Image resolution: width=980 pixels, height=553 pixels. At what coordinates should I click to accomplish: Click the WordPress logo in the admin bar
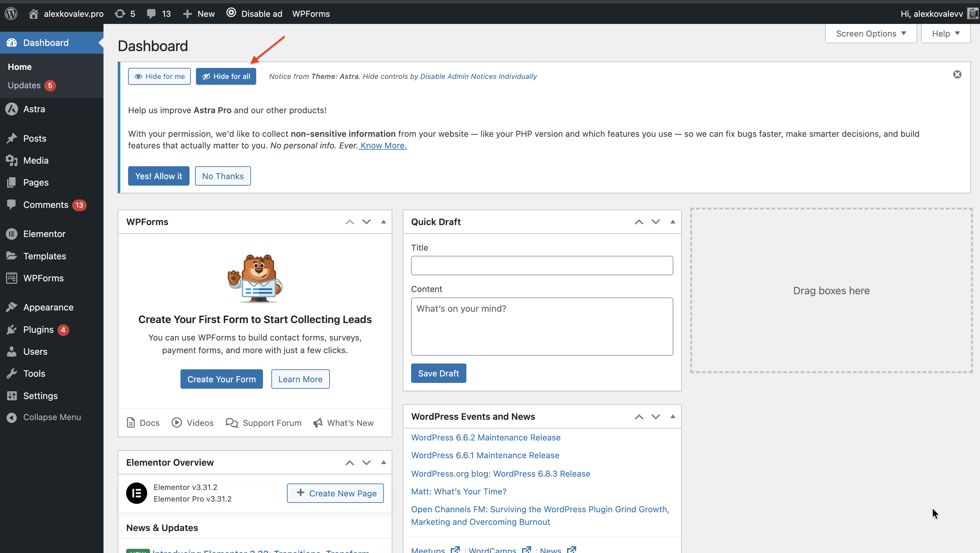click(11, 13)
